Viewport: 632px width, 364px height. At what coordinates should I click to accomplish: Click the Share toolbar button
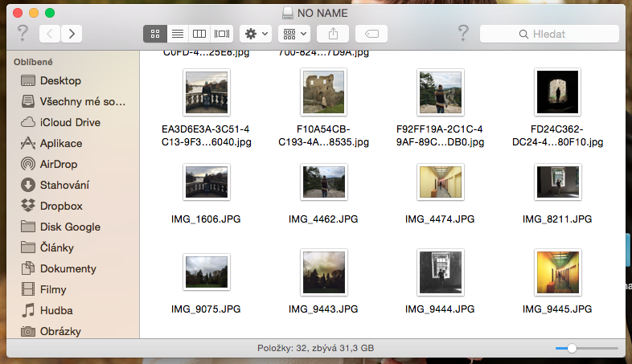pos(333,34)
